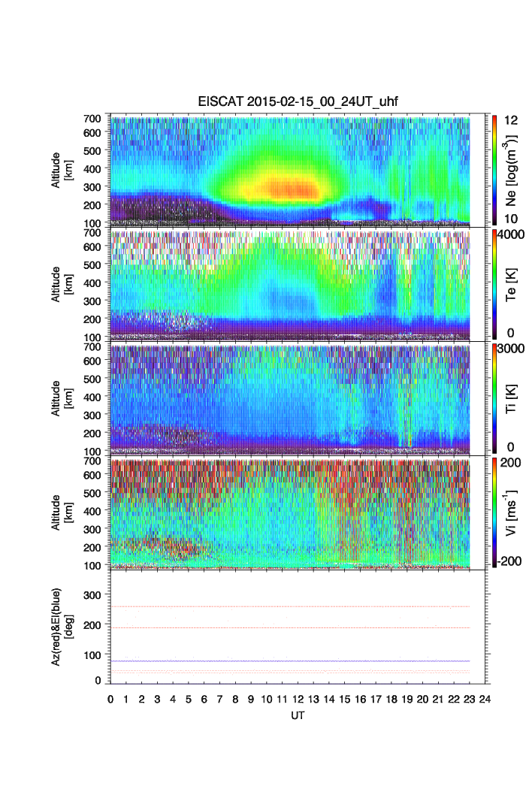Click the 'UT' x-axis title
This screenshot has height=798, width=532.
click(x=298, y=715)
